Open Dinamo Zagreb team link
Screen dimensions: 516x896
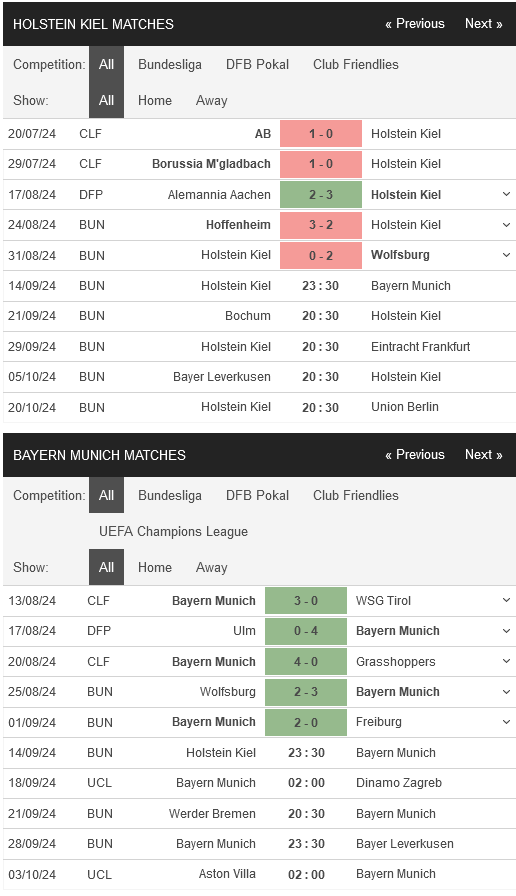tap(399, 783)
